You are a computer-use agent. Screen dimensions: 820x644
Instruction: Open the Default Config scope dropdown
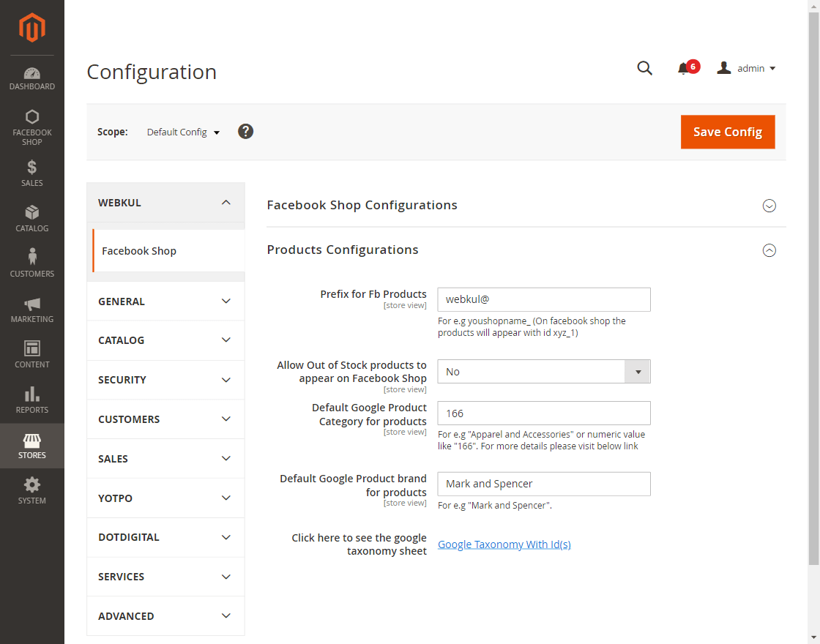coord(183,132)
